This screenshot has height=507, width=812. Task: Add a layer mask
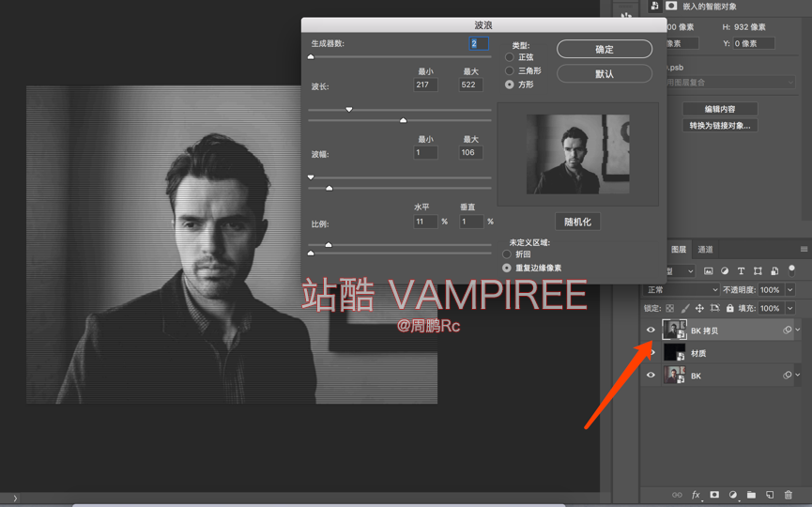click(714, 495)
